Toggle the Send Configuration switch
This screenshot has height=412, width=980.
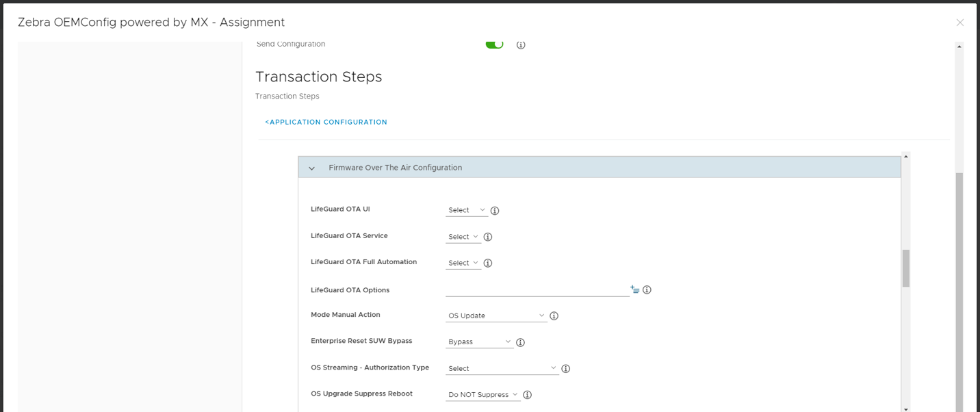point(494,44)
